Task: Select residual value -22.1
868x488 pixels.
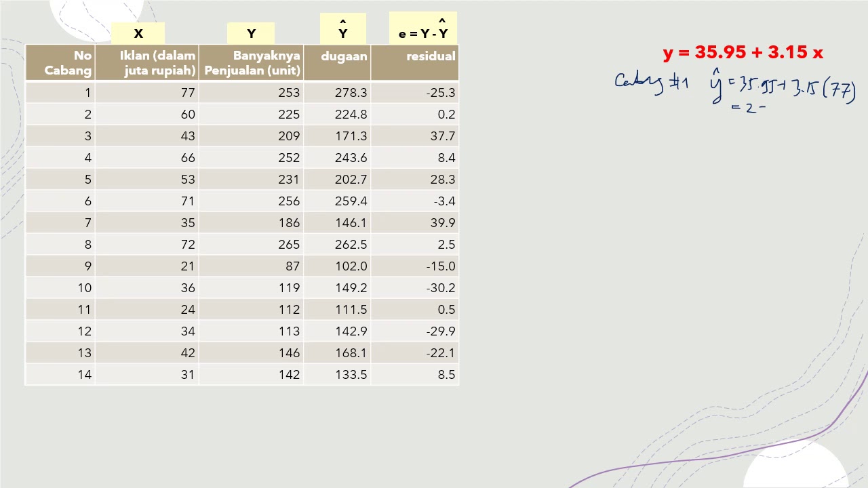Action: pyautogui.click(x=441, y=353)
